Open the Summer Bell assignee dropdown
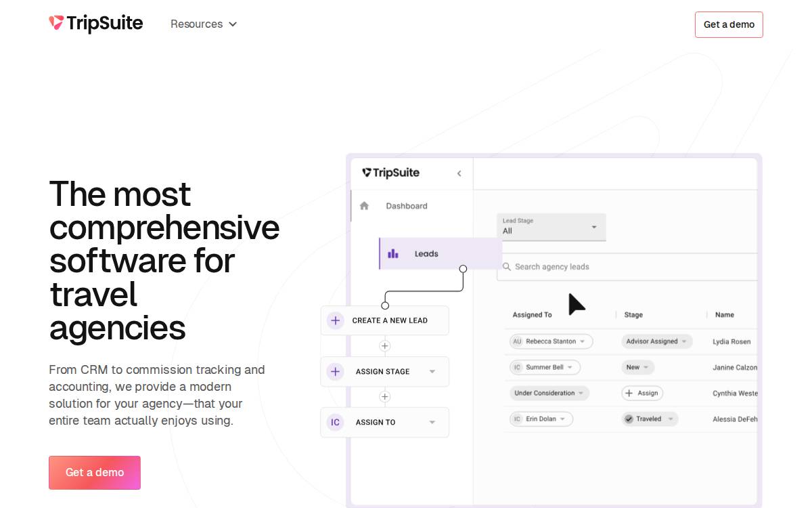This screenshot has height=508, width=812. point(545,367)
